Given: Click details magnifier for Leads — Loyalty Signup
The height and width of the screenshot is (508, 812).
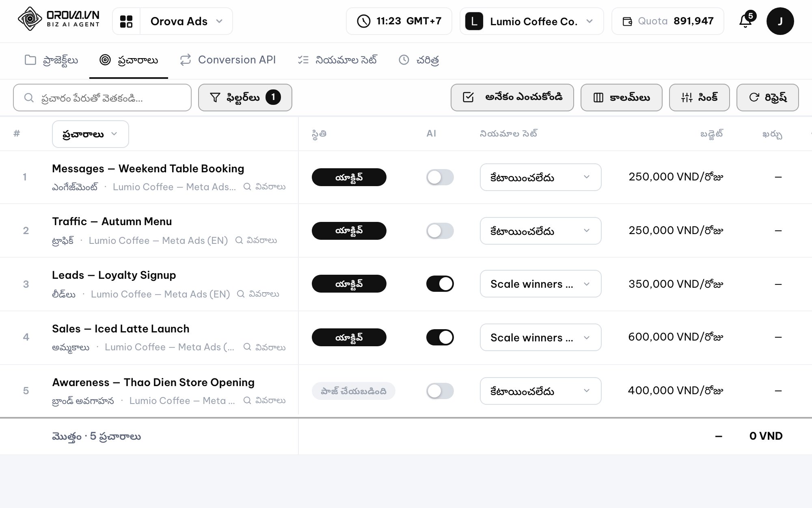Looking at the screenshot, I should pos(241,294).
